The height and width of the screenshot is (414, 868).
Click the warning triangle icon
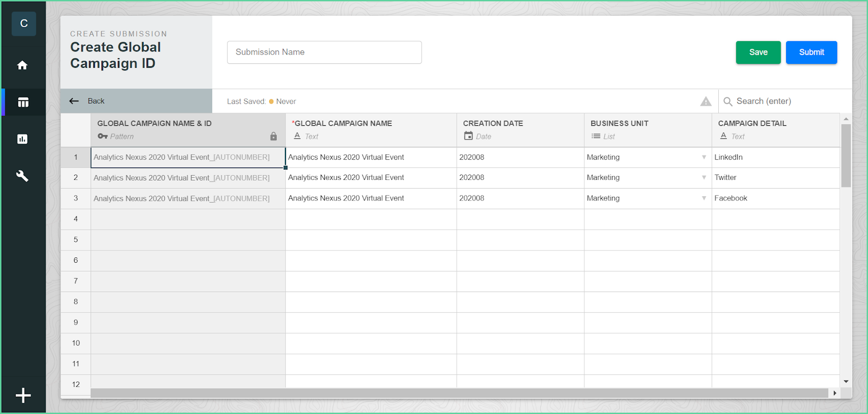click(706, 101)
